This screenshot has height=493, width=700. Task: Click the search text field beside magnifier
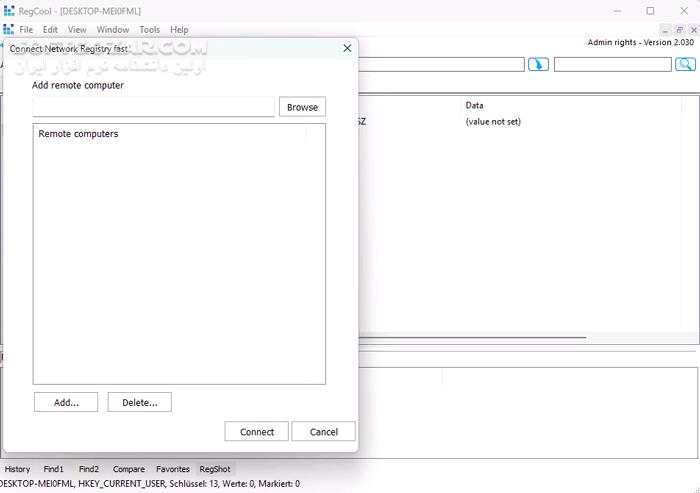[x=612, y=64]
